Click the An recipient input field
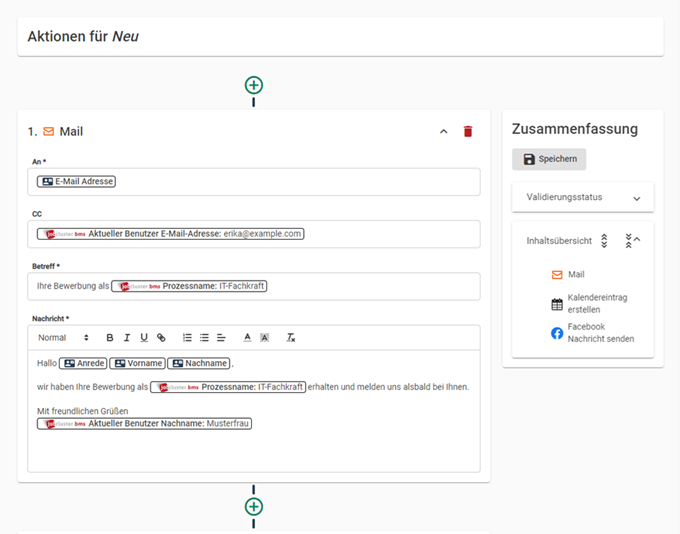This screenshot has height=534, width=680. (x=254, y=182)
